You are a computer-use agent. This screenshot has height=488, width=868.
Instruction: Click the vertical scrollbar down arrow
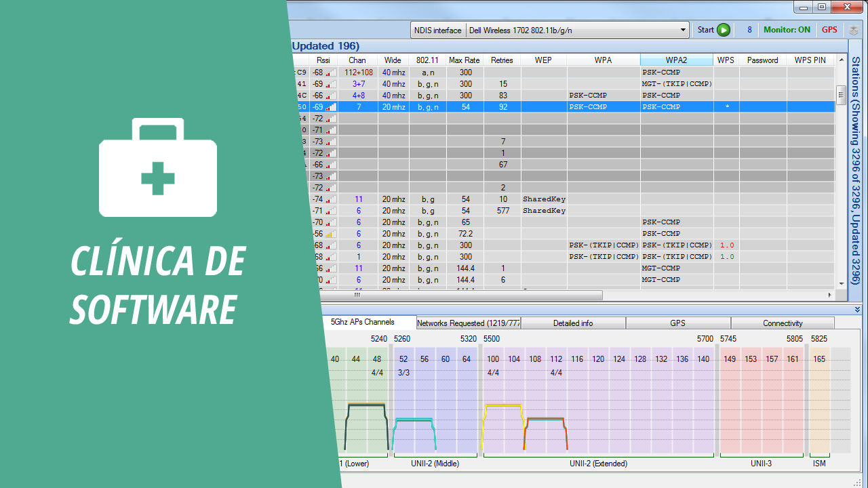[842, 283]
